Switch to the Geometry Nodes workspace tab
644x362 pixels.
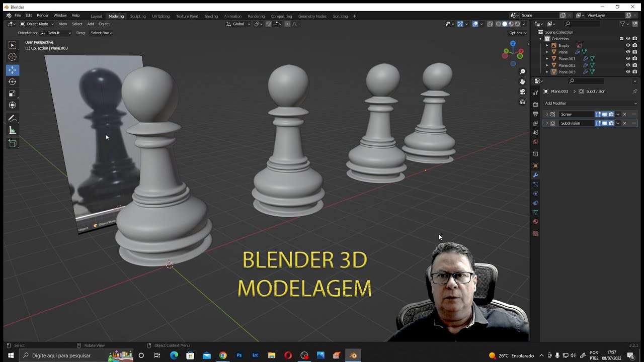coord(312,16)
